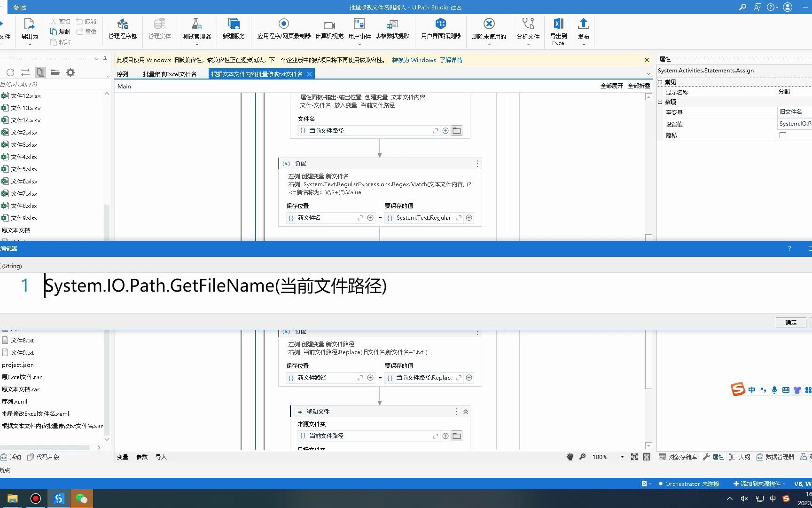812x508 pixels.
Task: Click the 确定 button in the expression editor
Action: click(790, 322)
